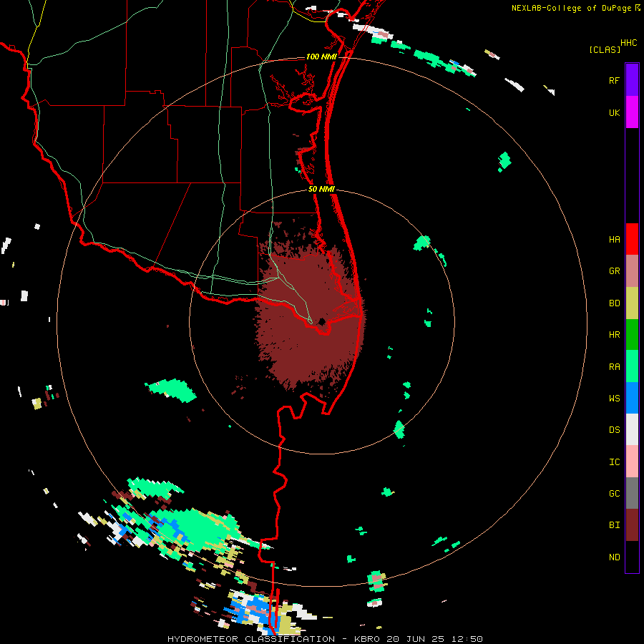The image size is (644, 644).
Task: Click the DS white legend swatch
Action: [632, 429]
